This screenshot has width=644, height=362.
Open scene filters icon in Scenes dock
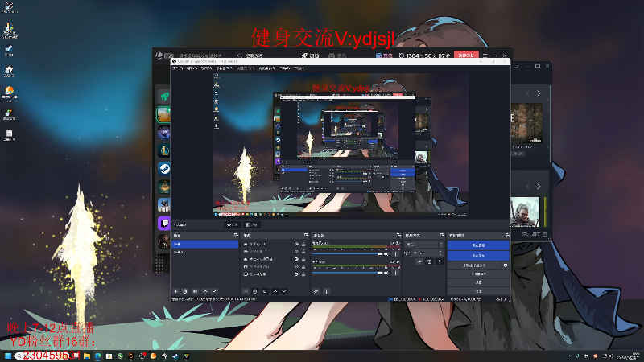196,291
